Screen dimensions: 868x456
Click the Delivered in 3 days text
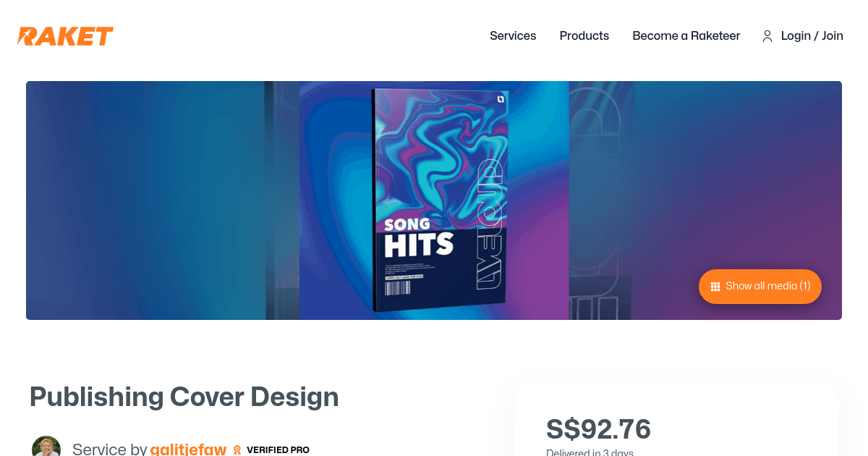[590, 452]
